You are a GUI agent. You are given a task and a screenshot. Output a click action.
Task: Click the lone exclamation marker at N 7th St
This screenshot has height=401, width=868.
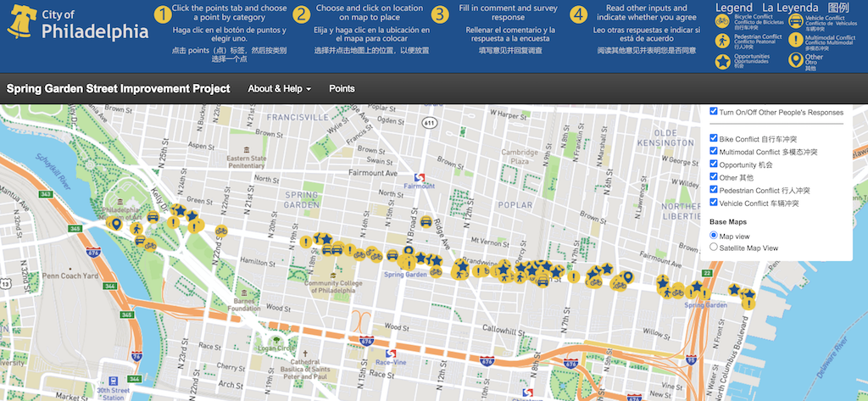pos(574,276)
